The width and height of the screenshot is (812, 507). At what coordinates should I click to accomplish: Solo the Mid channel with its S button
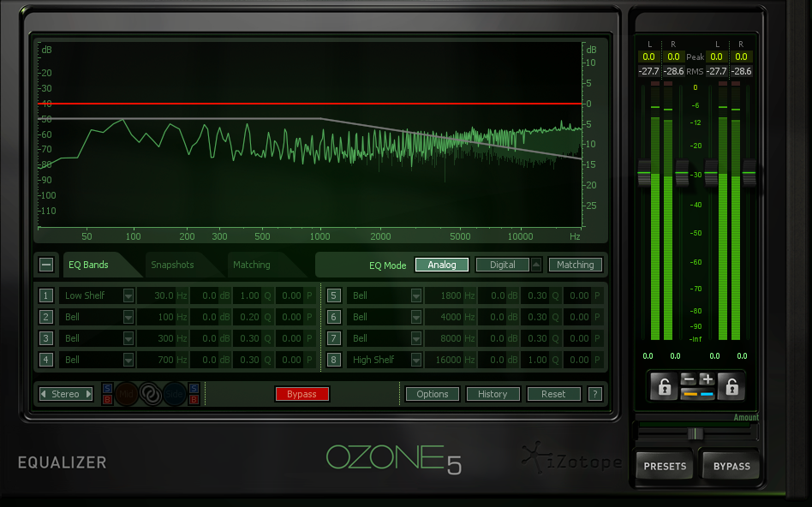coord(107,389)
